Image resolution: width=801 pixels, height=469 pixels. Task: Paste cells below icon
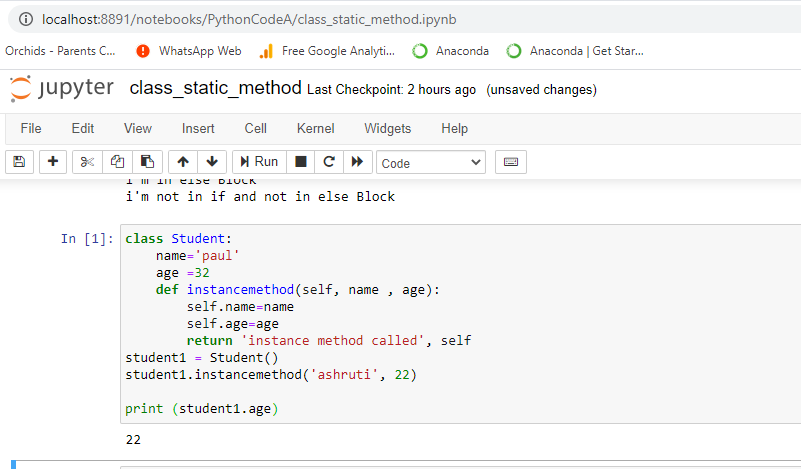pos(148,162)
